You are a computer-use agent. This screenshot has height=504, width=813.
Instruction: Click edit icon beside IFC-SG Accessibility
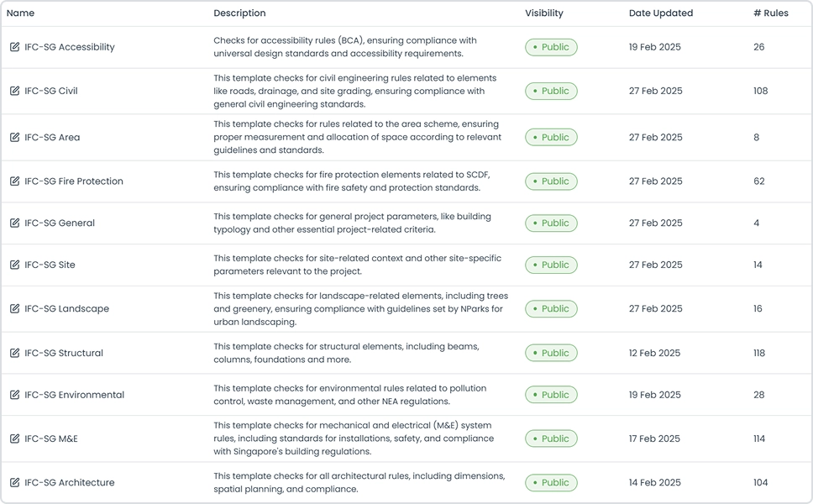pyautogui.click(x=14, y=47)
